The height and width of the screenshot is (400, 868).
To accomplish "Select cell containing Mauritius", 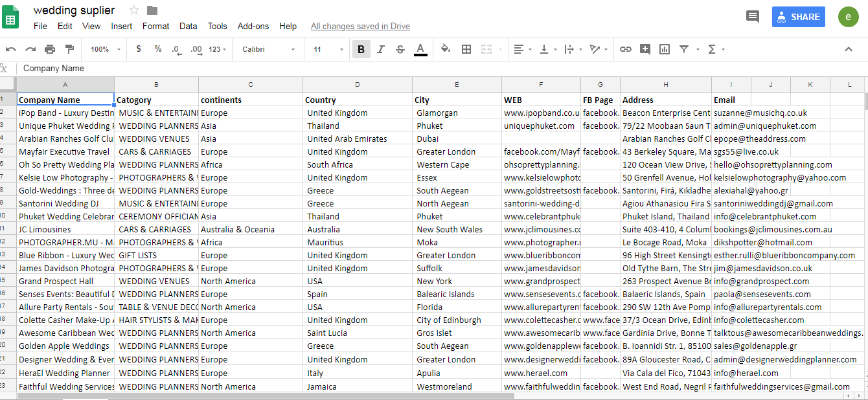I will [x=358, y=242].
